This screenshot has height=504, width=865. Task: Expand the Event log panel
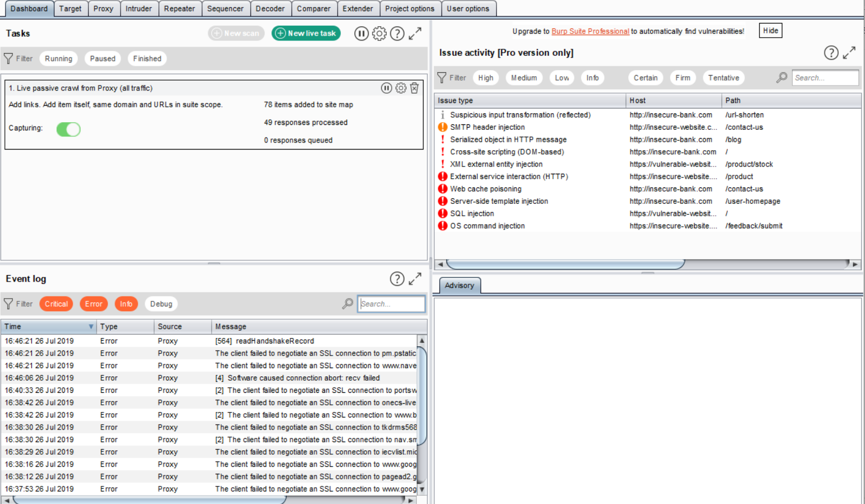click(415, 279)
